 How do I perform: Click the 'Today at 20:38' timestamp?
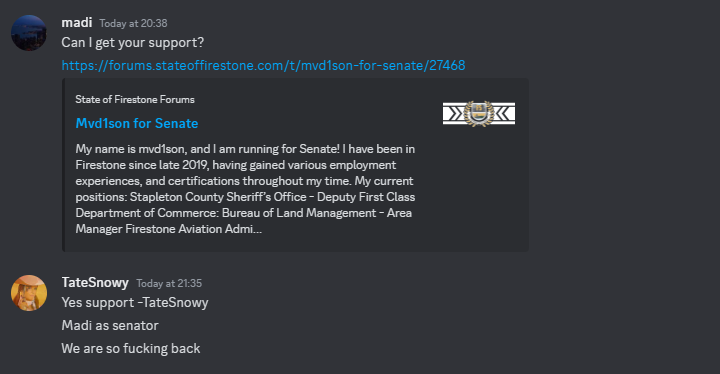(x=133, y=23)
